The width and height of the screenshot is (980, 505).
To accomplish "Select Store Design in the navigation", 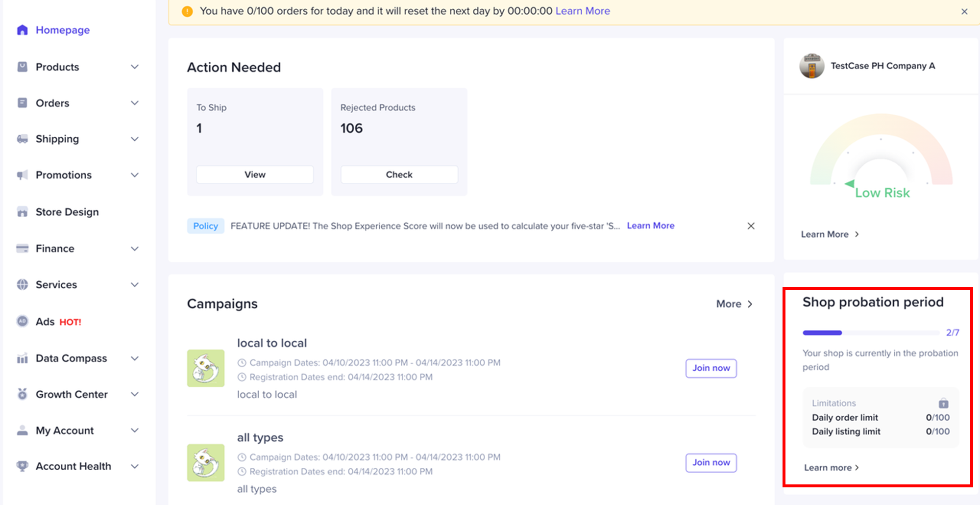I will click(x=67, y=212).
